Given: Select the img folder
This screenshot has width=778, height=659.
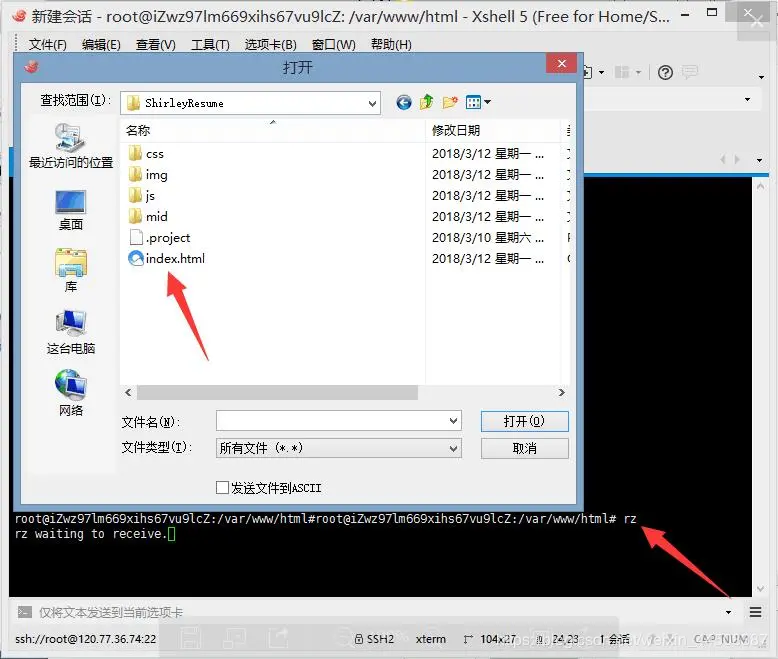Looking at the screenshot, I should [x=148, y=175].
